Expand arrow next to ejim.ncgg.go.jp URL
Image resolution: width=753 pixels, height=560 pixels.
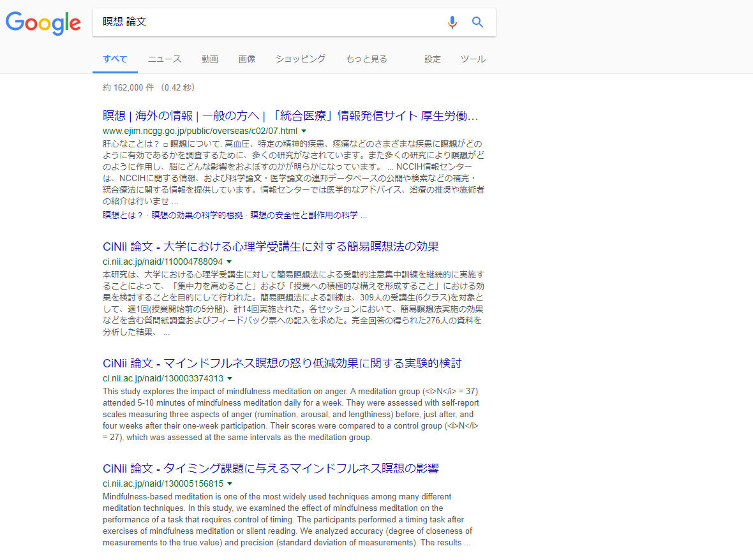coord(304,131)
